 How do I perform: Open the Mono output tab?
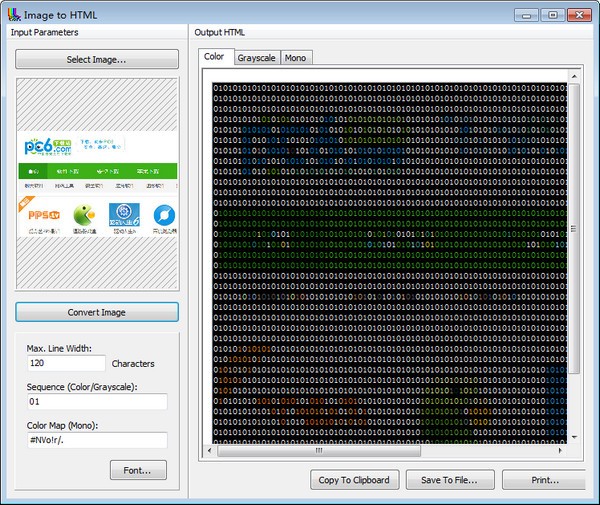point(295,58)
